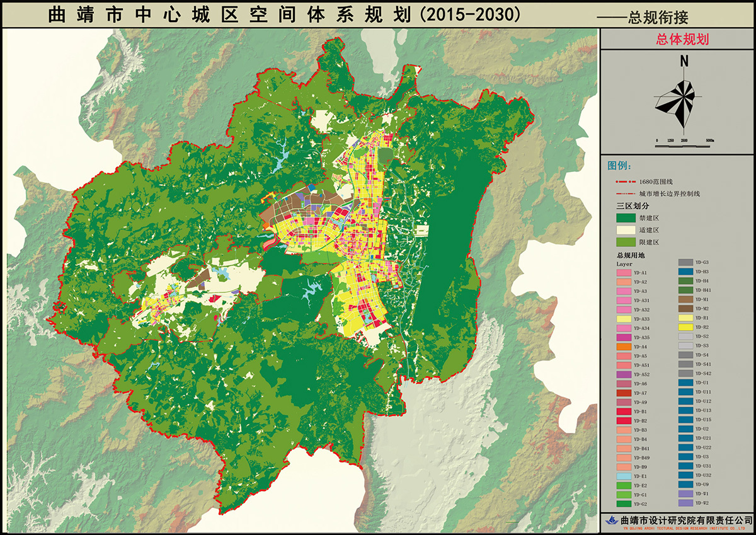Click the map scale bar
The height and width of the screenshot is (535, 756).
pos(684,146)
